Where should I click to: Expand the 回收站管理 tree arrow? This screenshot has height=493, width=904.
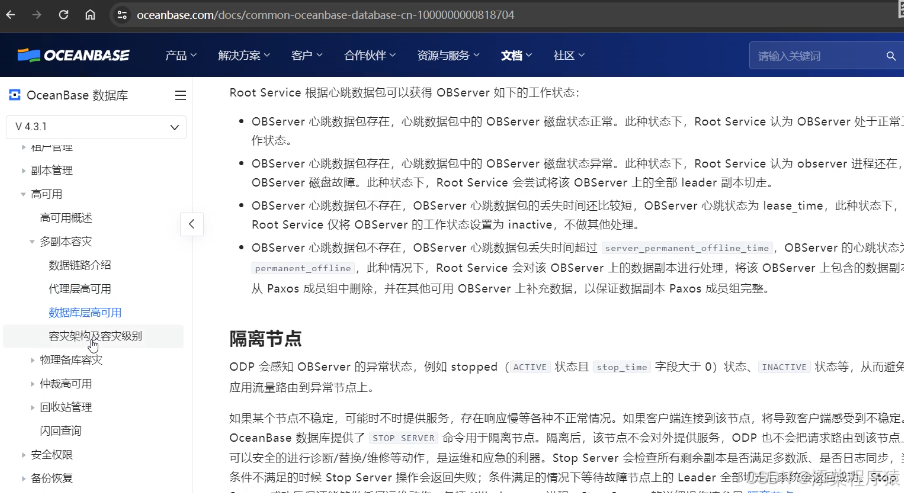coord(32,407)
